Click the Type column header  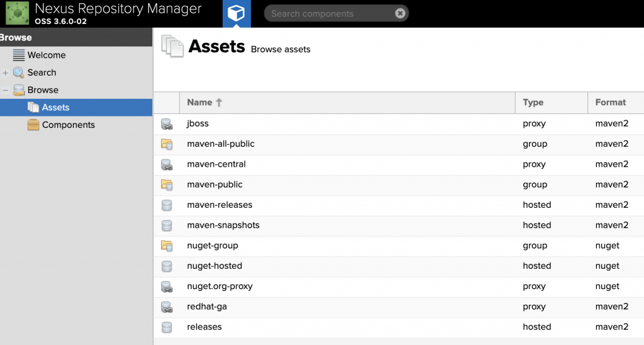tap(533, 103)
